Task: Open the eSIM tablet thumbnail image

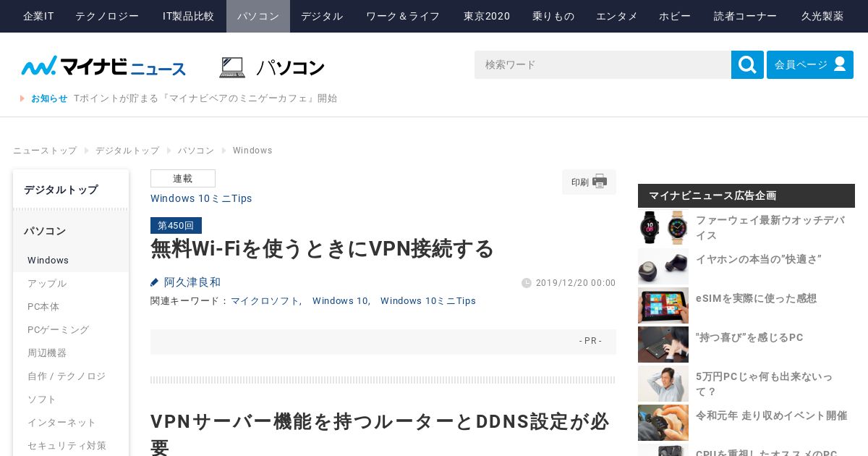Action: (663, 305)
